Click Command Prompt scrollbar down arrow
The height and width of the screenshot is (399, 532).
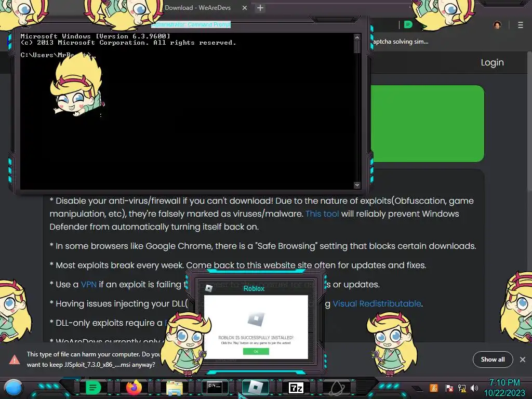pyautogui.click(x=357, y=185)
